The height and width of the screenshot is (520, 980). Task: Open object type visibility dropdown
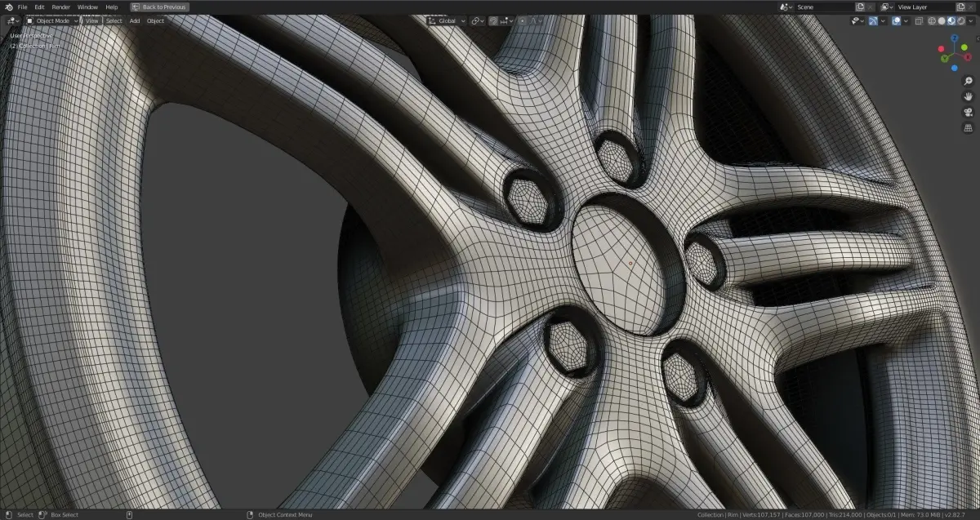pos(857,20)
